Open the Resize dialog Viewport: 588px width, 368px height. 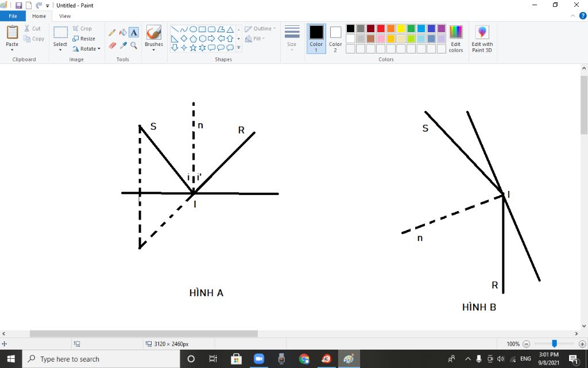click(x=84, y=39)
